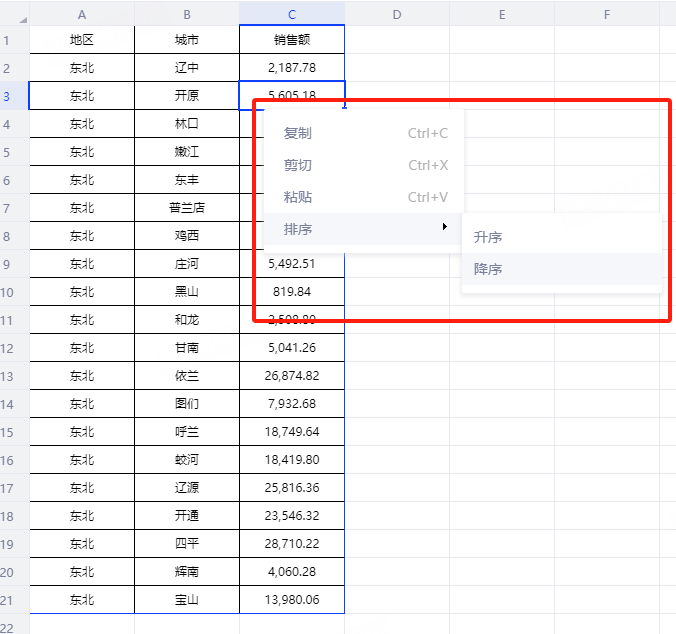The width and height of the screenshot is (676, 634).
Task: Expand the 排序 submenu arrow
Action: click(444, 228)
